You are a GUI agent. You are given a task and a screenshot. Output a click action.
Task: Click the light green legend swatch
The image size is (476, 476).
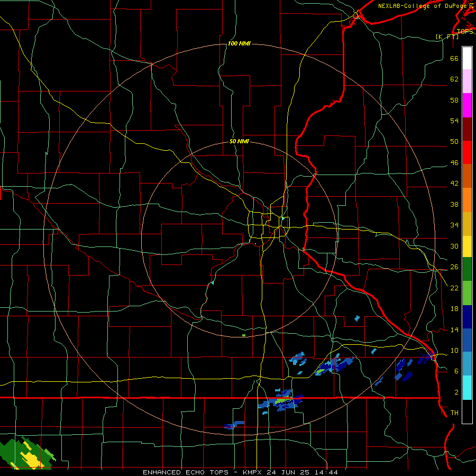point(467,293)
